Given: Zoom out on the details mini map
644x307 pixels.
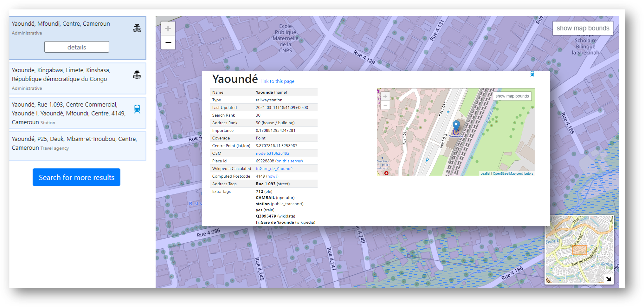Looking at the screenshot, I should click(x=385, y=105).
